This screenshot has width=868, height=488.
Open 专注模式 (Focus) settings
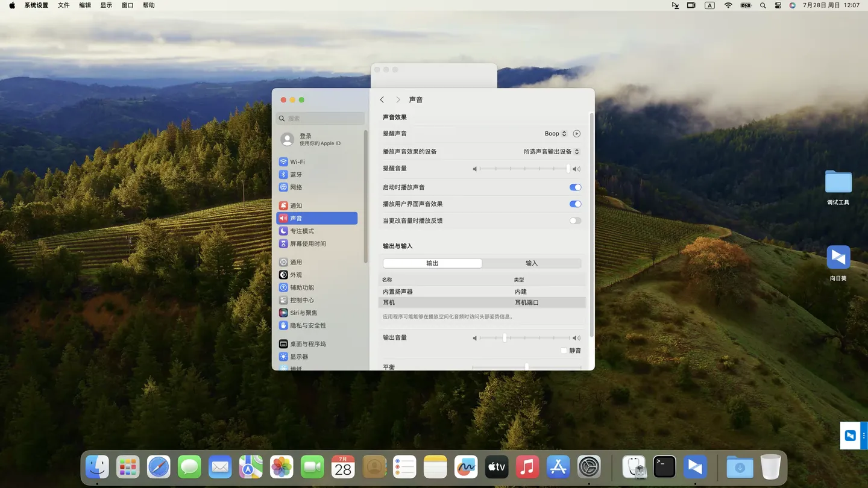pos(301,231)
